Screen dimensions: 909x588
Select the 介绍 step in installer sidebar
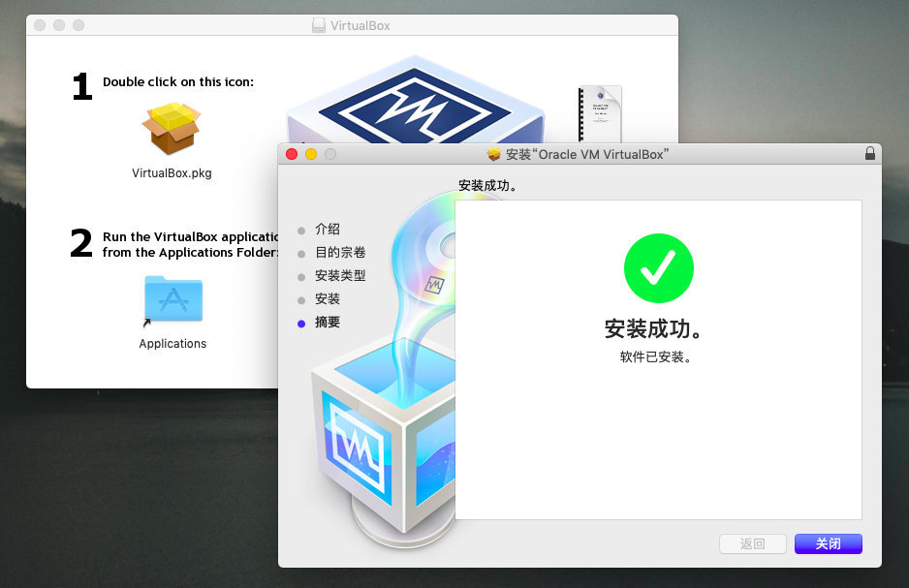(x=327, y=230)
